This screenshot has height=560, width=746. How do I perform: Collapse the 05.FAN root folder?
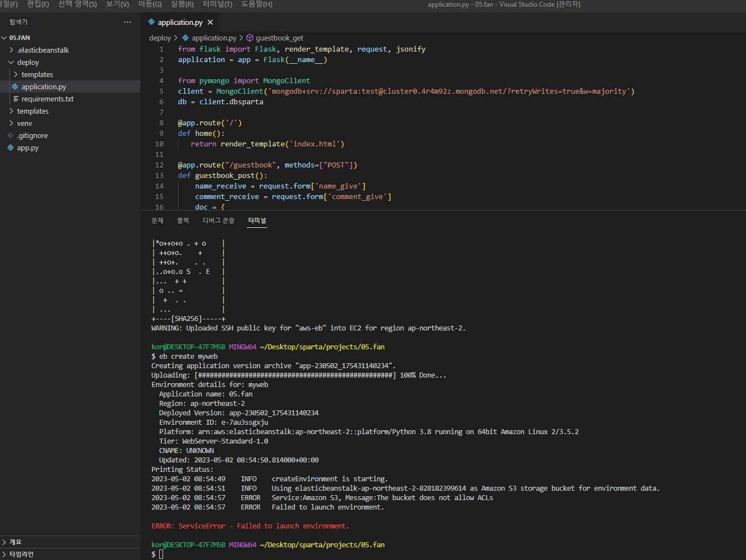(4, 38)
